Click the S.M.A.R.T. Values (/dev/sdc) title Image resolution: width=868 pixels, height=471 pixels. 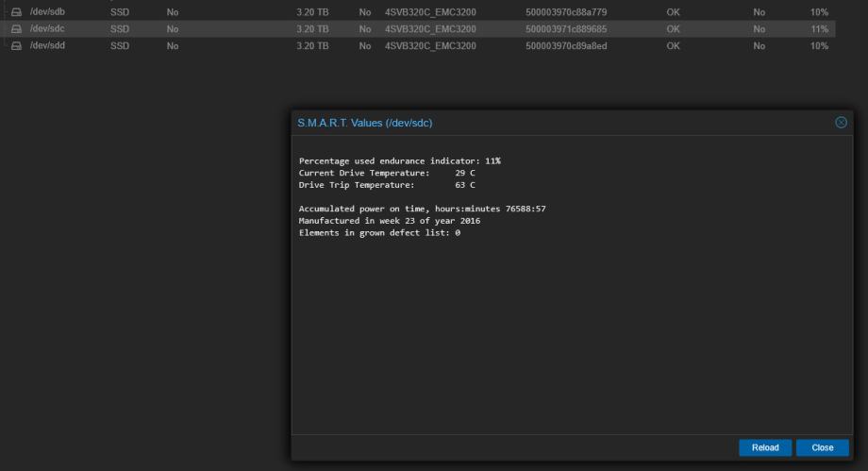coord(365,123)
